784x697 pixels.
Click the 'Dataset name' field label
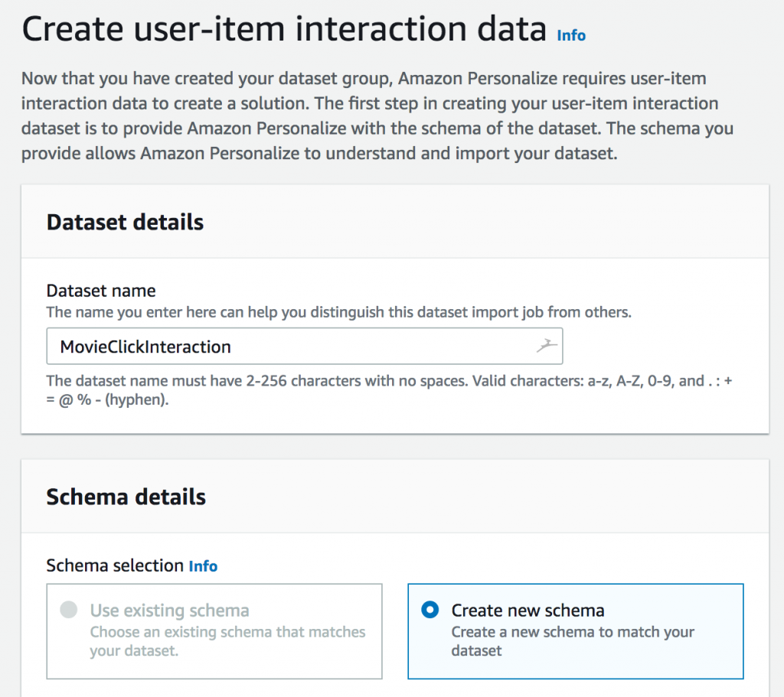pos(101,291)
